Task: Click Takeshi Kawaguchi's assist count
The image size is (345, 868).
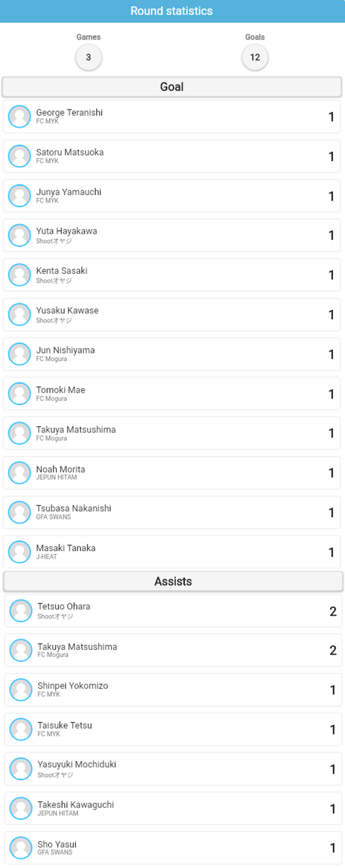Action: (x=333, y=809)
